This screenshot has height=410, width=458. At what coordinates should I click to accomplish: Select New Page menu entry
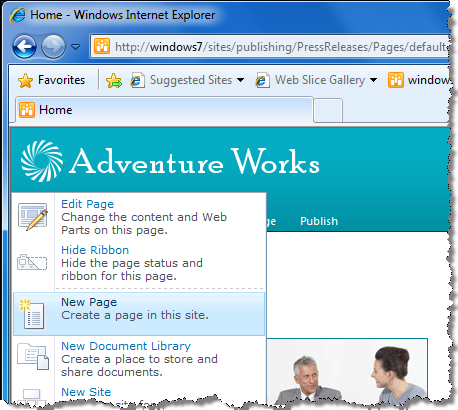[x=139, y=314]
